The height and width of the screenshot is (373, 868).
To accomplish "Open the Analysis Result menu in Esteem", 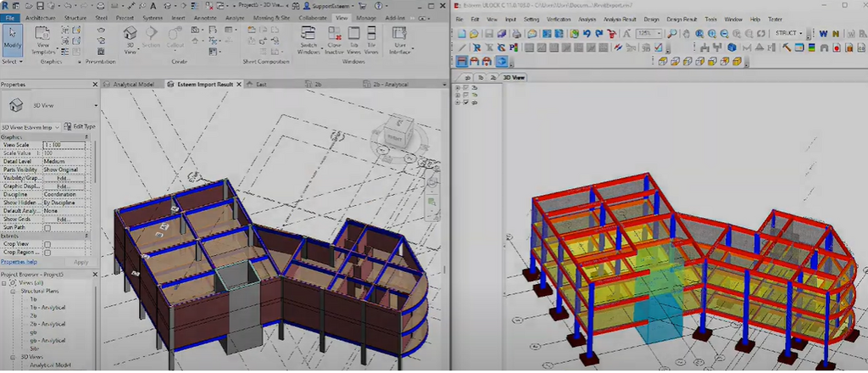I will tap(618, 18).
